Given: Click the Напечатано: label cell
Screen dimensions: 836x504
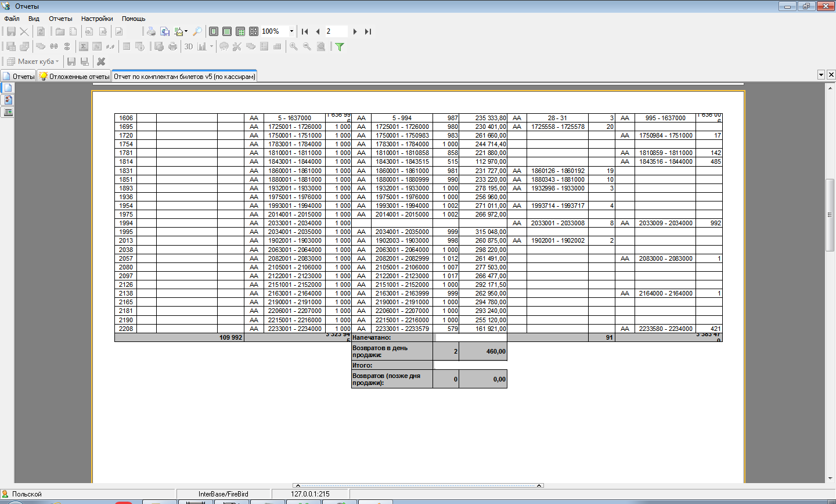Looking at the screenshot, I should [392, 337].
